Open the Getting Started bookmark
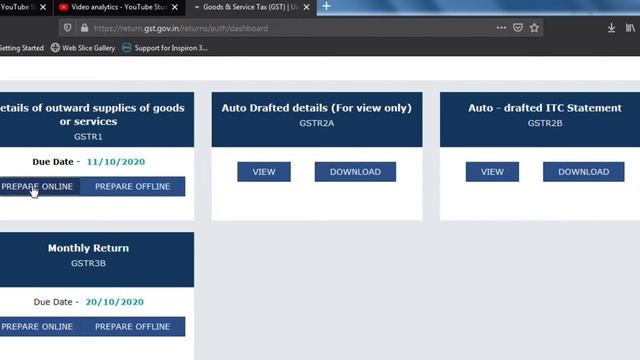640x360 pixels. [22, 48]
